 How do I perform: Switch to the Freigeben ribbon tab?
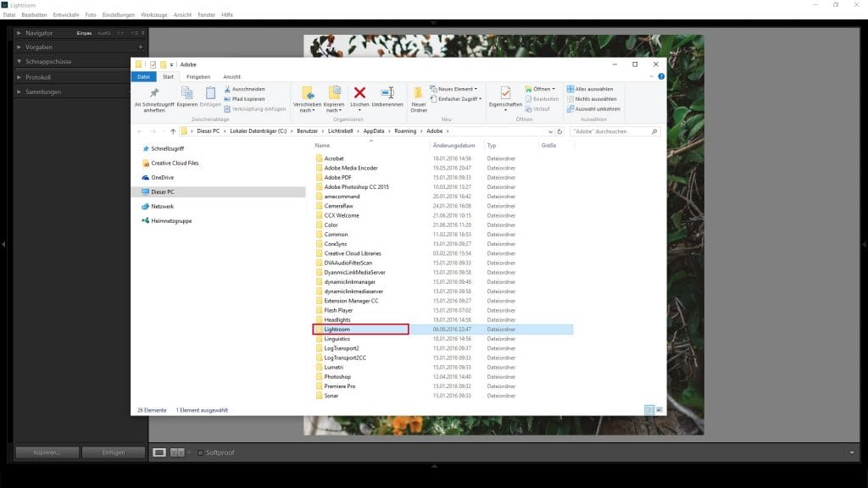198,77
